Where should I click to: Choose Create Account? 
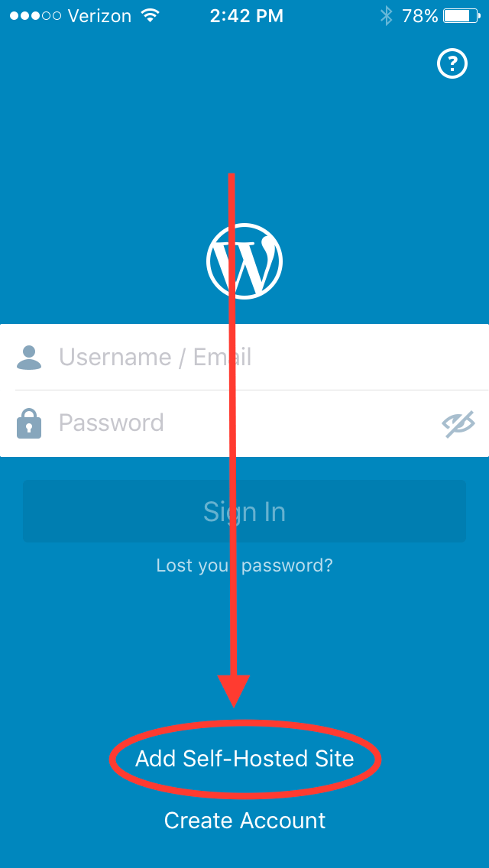(x=244, y=820)
